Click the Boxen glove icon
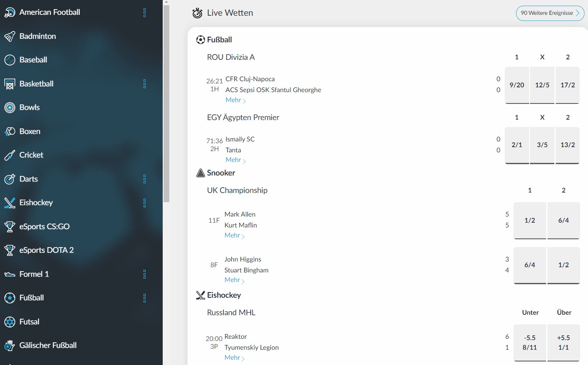The width and height of the screenshot is (588, 365). (x=10, y=131)
